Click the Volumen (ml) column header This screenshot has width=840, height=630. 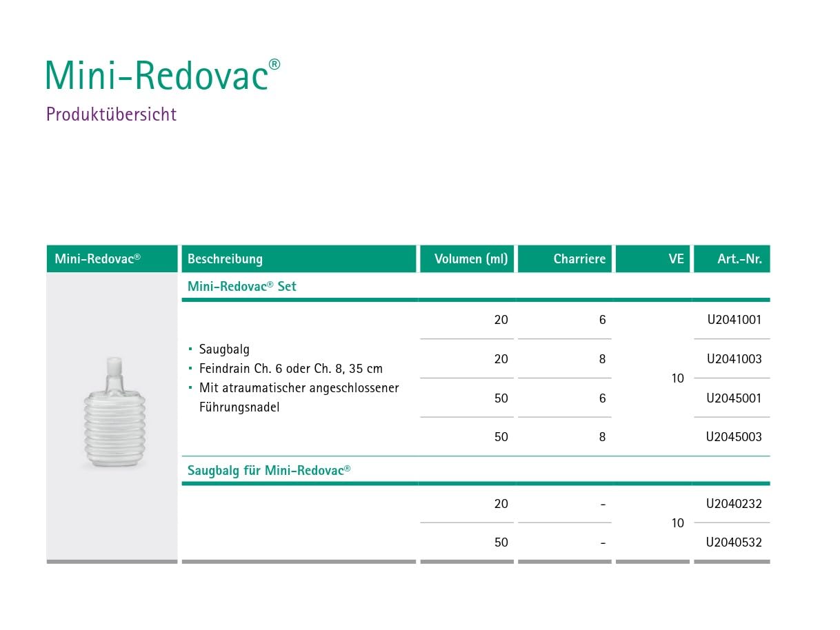point(467,259)
